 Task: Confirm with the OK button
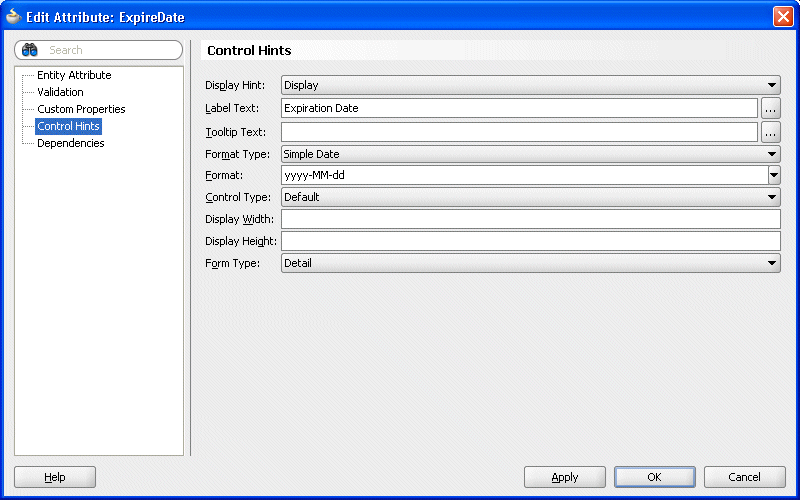(655, 477)
